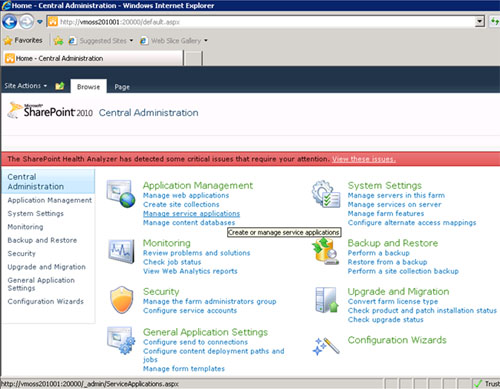
Task: Click Manage service applications link
Action: point(191,213)
